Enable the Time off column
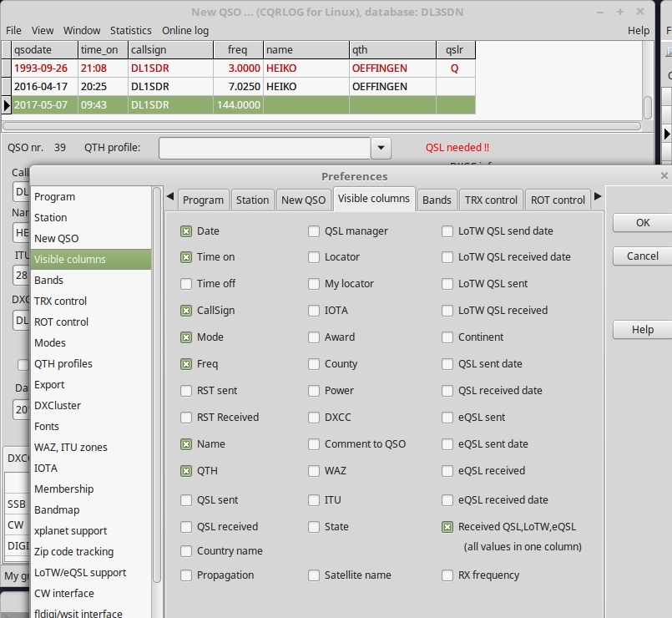The width and height of the screenshot is (672, 618). [x=186, y=284]
